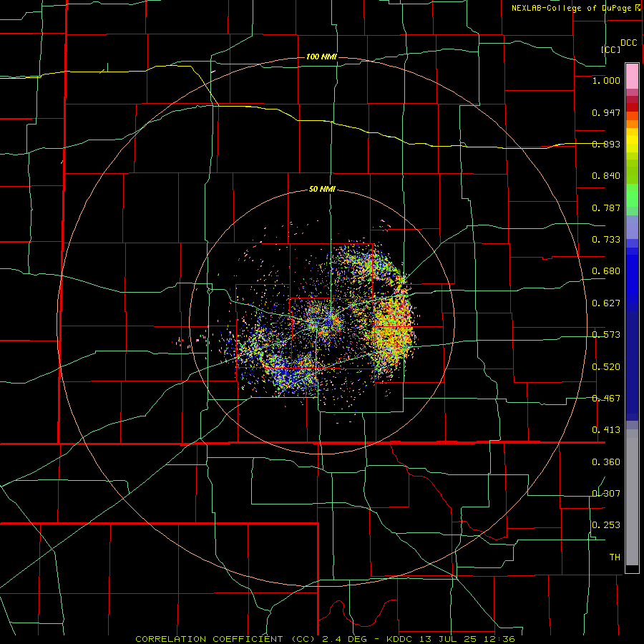Click the 0.467 legend value
The height and width of the screenshot is (644, 644).
(606, 399)
